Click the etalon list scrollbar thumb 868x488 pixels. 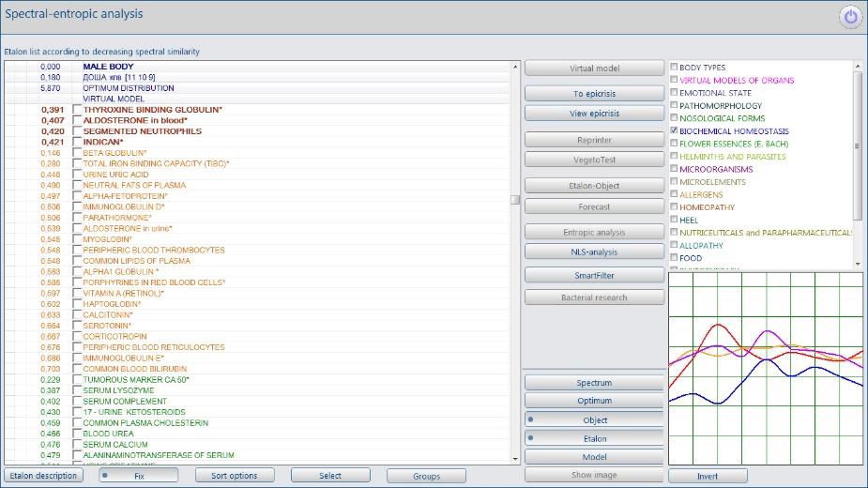pos(515,199)
